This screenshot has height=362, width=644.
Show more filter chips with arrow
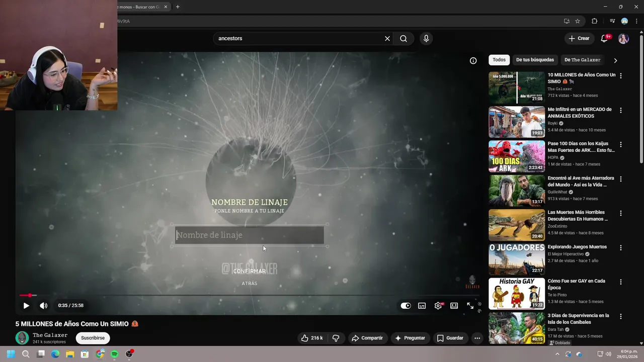click(x=615, y=60)
